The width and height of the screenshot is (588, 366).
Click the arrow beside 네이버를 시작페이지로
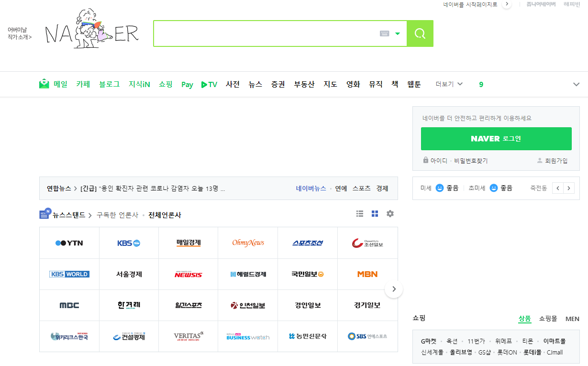coord(507,4)
